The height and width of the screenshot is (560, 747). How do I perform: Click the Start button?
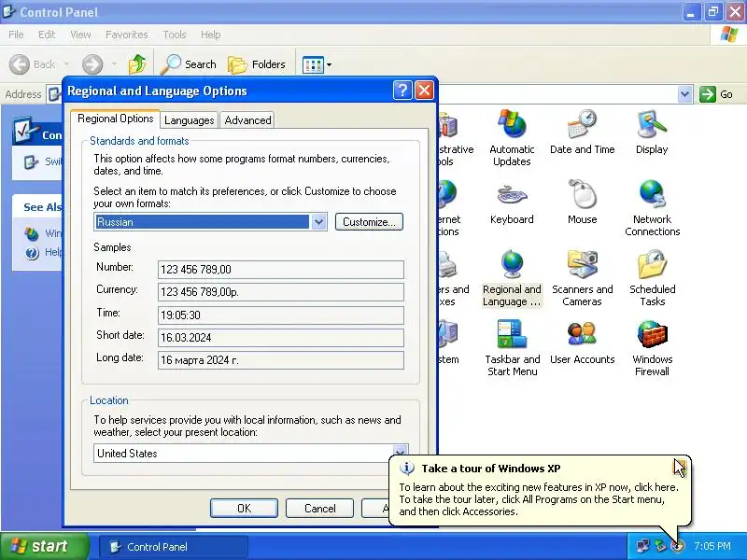(x=44, y=546)
